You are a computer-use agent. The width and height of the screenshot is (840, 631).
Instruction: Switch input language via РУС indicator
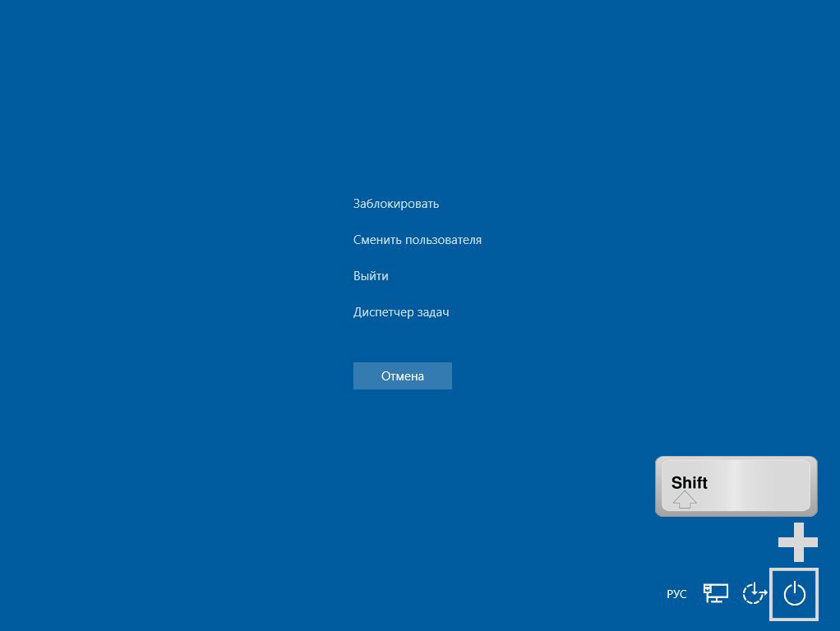pos(676,594)
